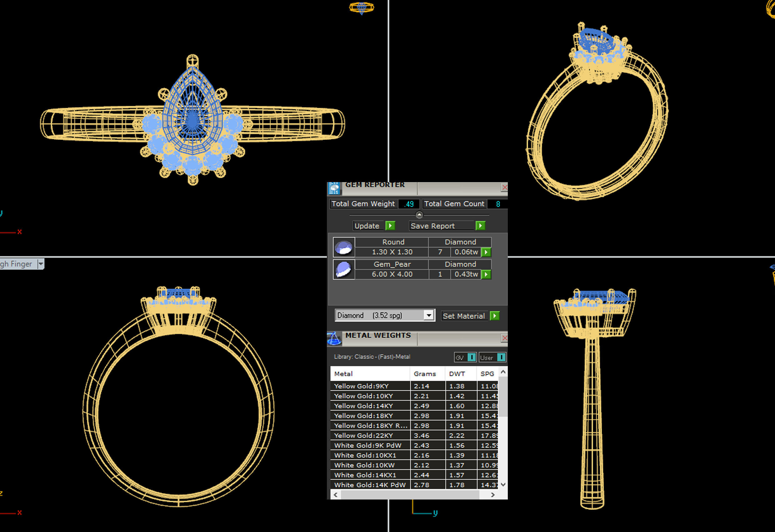Click the DWT column header

(x=461, y=374)
